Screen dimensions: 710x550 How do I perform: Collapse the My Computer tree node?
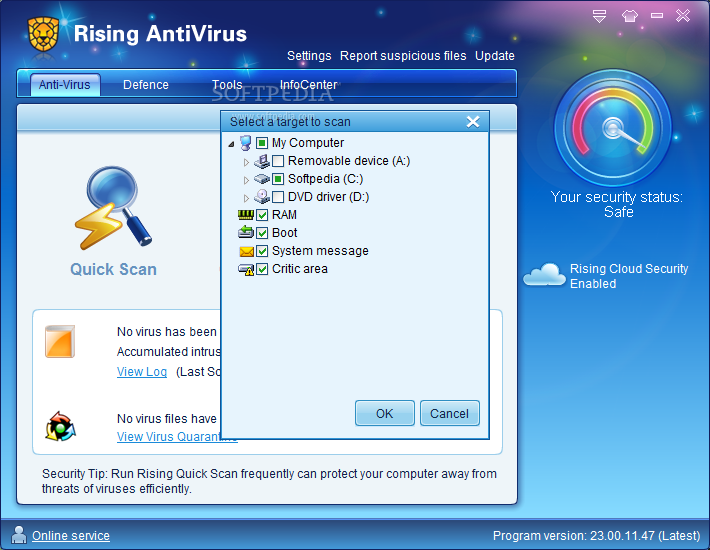231,144
